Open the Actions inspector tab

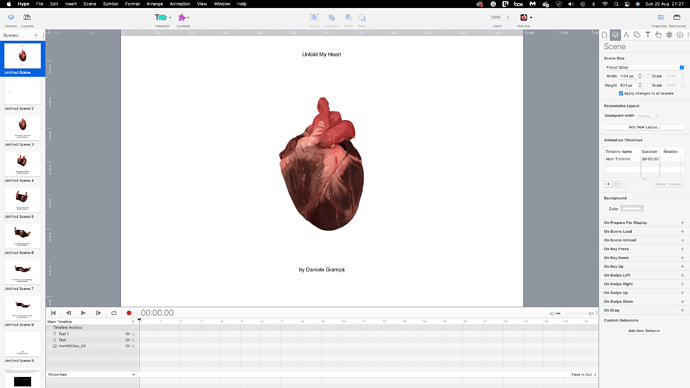(x=658, y=35)
